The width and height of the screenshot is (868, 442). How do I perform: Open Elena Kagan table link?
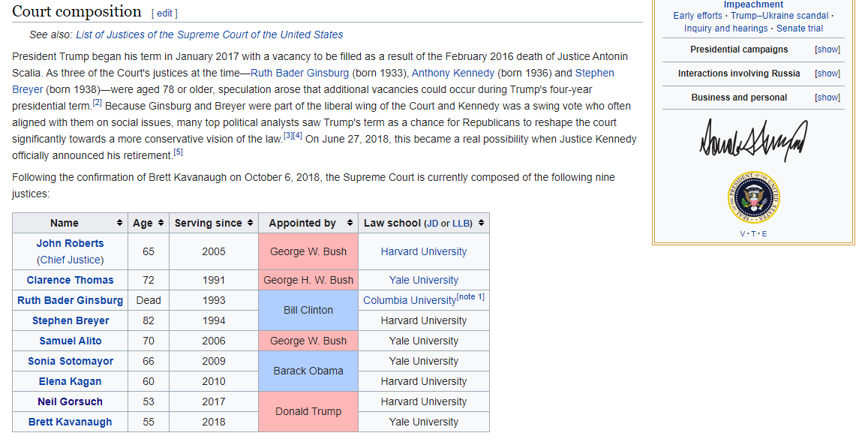(x=71, y=382)
